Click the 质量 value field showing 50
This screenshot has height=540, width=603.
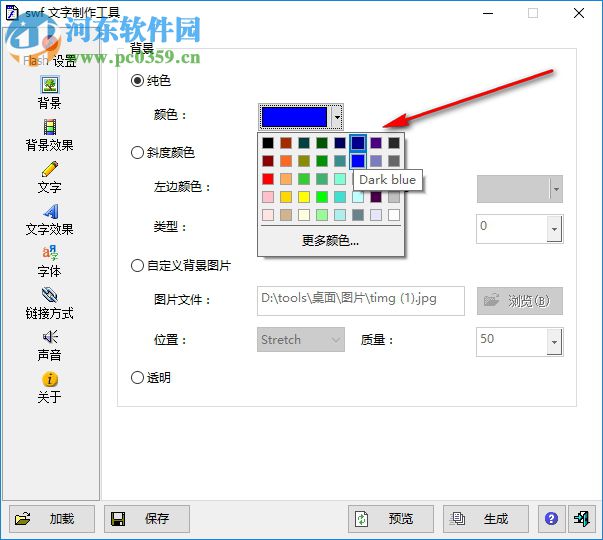click(512, 342)
